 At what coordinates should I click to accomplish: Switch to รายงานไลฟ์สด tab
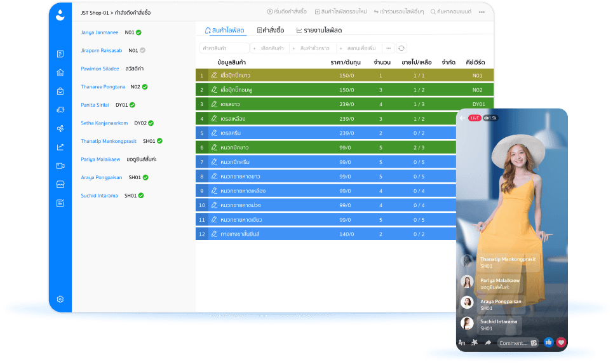319,30
